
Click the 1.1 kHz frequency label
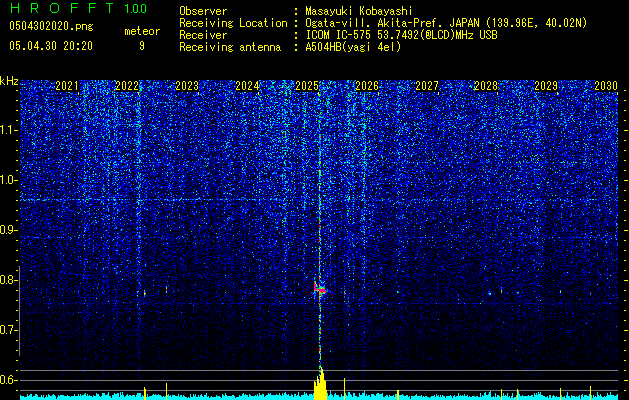point(9,130)
